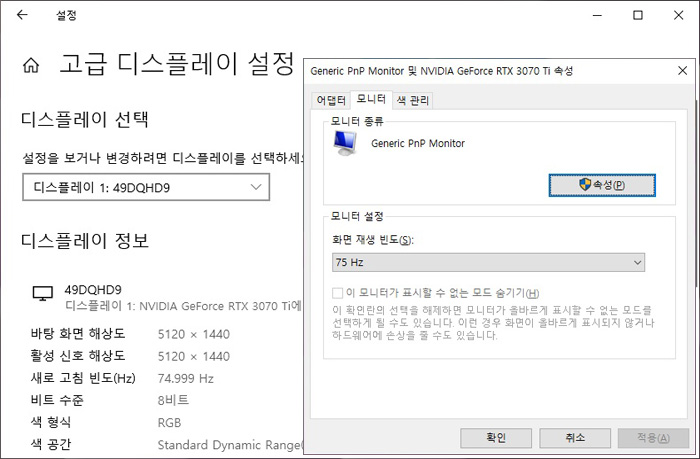700x459 pixels.
Task: Switch to the 어댑터 tab
Action: [331, 100]
